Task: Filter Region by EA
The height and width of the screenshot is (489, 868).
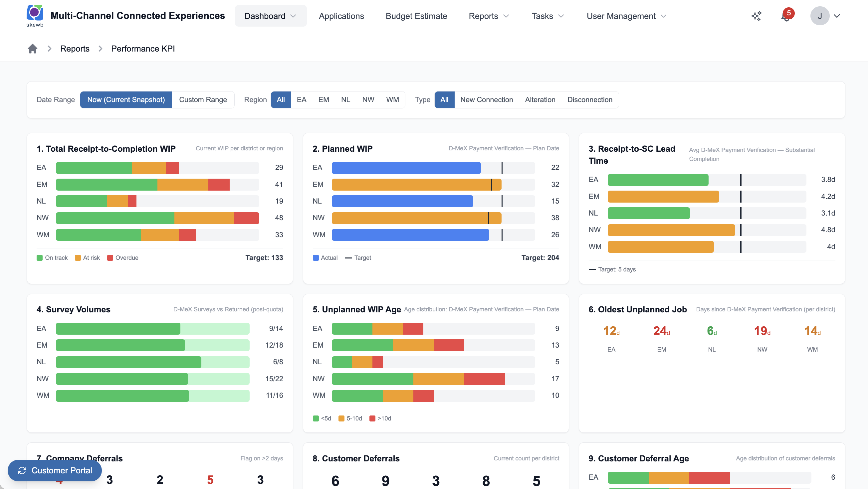Action: coord(302,100)
